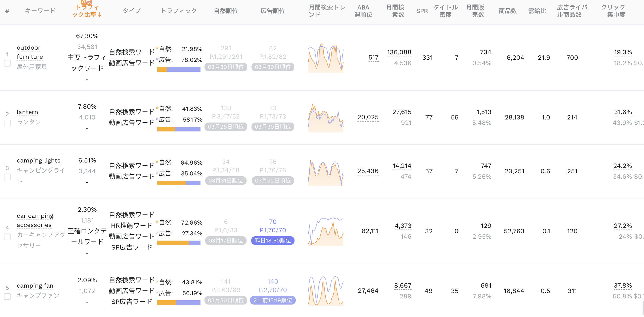Screen dimensions: 644x317
Task: Check the outdoor furniture row checkbox
Action: pyautogui.click(x=7, y=63)
